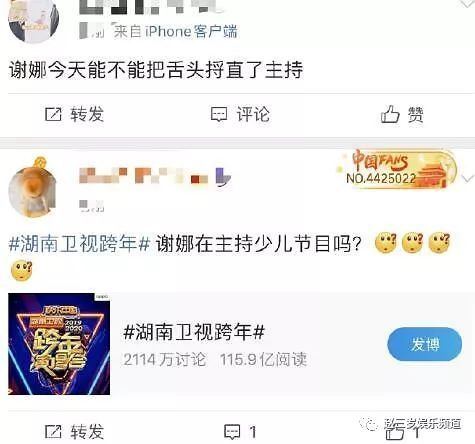This screenshot has width=475, height=444.
Task: Expand the second post's options chevron
Action: click(x=468, y=179)
